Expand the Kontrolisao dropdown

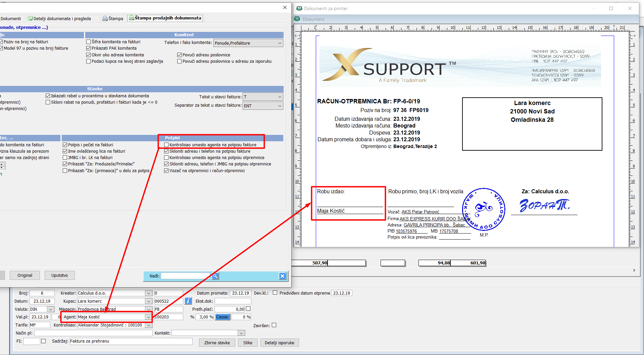tap(148, 325)
